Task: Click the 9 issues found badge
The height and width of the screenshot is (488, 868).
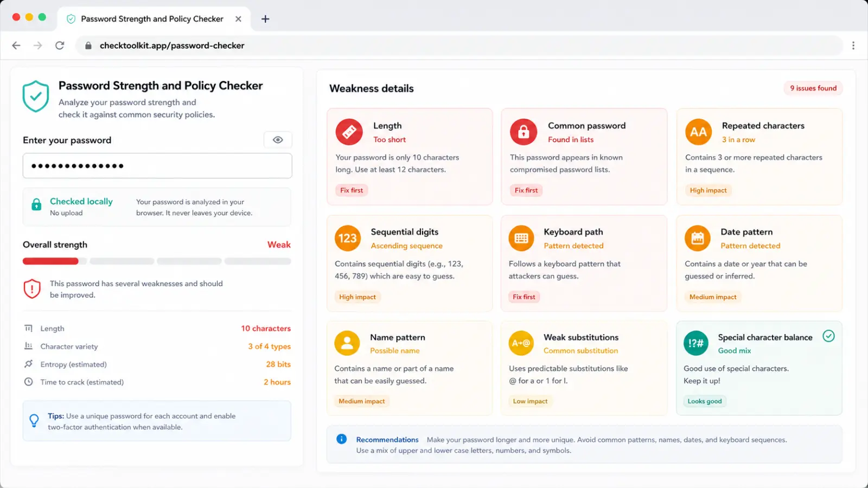Action: [813, 88]
